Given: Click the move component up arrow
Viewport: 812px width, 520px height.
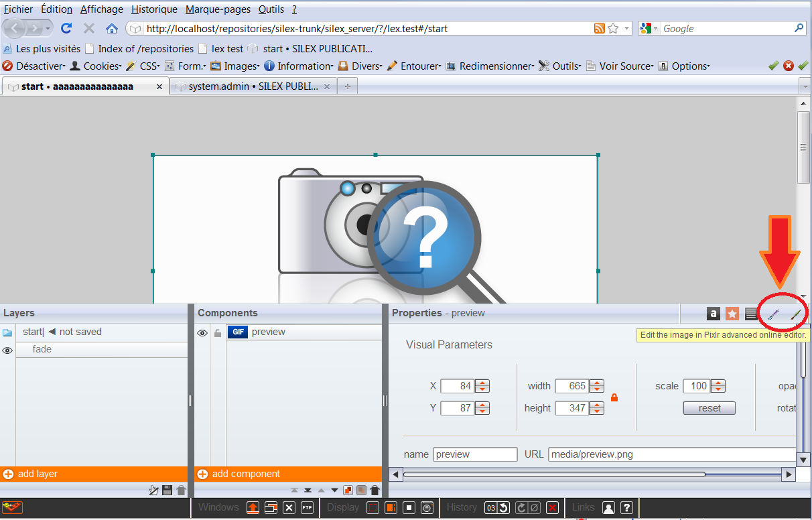Looking at the screenshot, I should point(321,491).
